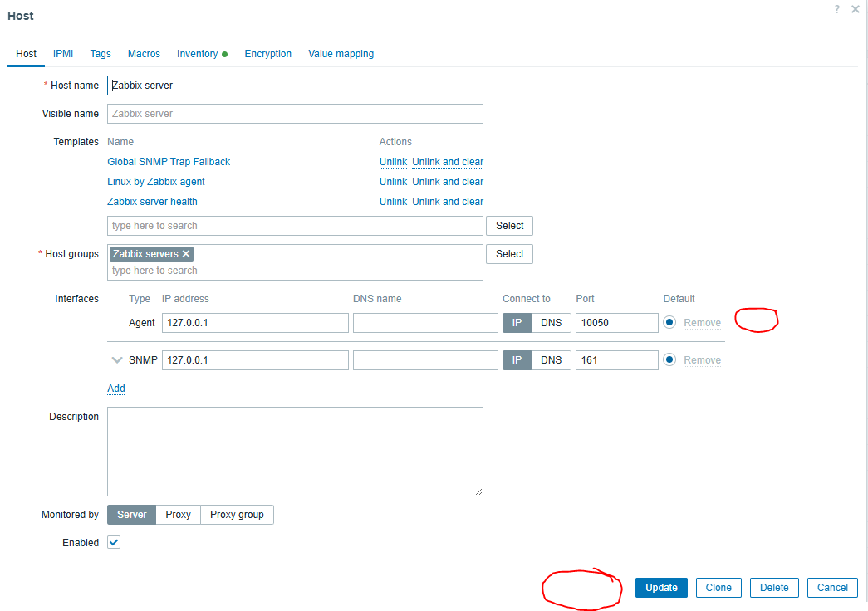Add a new interface via Add link
Viewport: 868px width, 611px height.
pyautogui.click(x=116, y=389)
